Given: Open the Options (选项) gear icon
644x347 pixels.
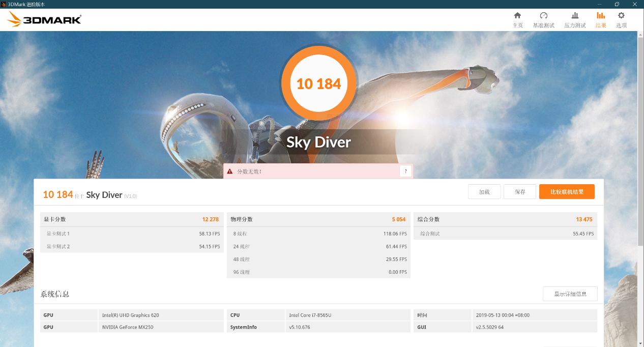Looking at the screenshot, I should 621,16.
